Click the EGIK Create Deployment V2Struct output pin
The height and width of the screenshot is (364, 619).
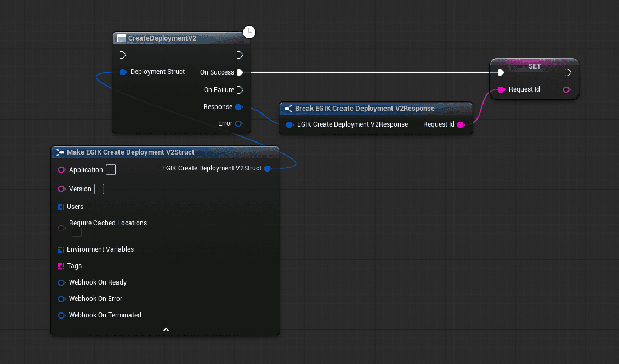[268, 168]
